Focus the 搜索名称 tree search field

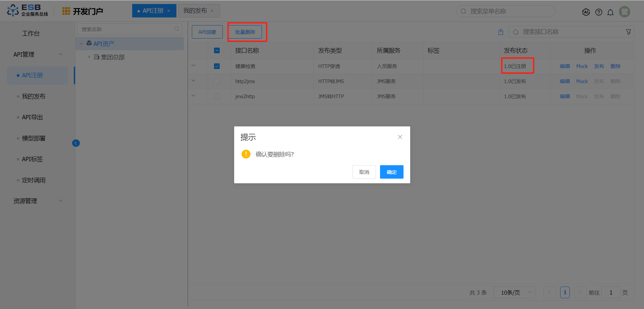(129, 29)
